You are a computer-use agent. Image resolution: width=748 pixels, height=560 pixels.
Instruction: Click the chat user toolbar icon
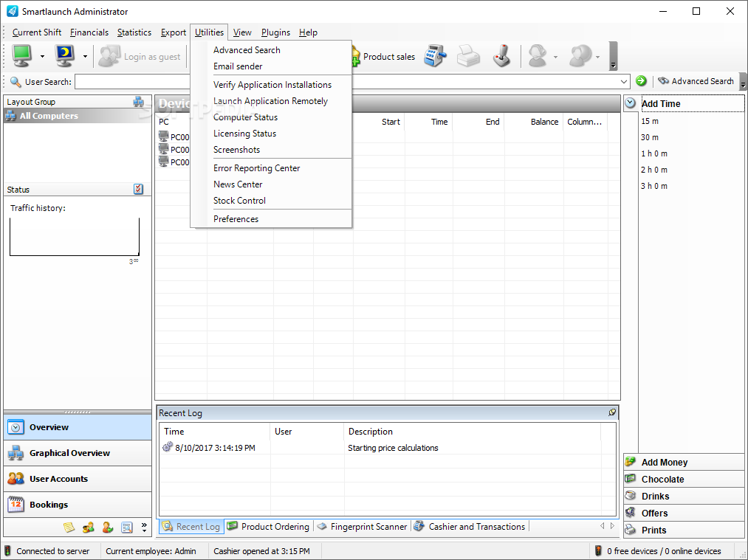(x=580, y=56)
